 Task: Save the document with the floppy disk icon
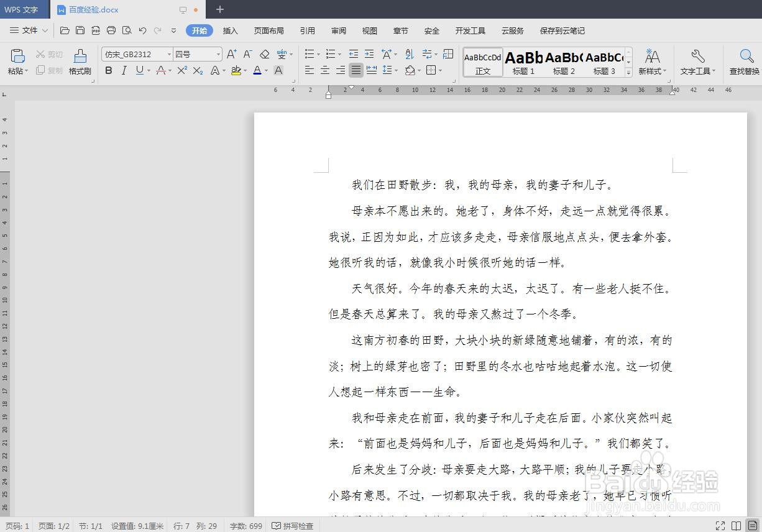tap(80, 30)
